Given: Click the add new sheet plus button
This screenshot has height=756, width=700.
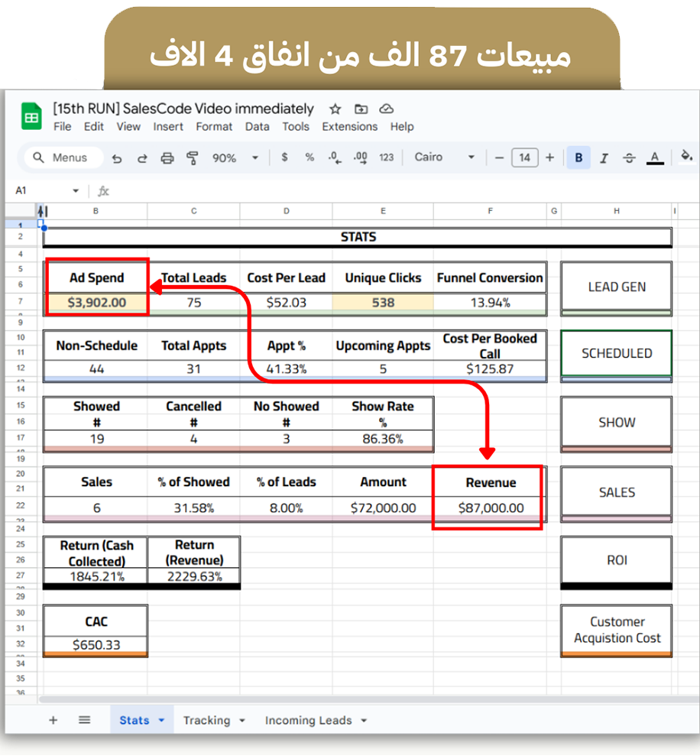Looking at the screenshot, I should click(53, 720).
